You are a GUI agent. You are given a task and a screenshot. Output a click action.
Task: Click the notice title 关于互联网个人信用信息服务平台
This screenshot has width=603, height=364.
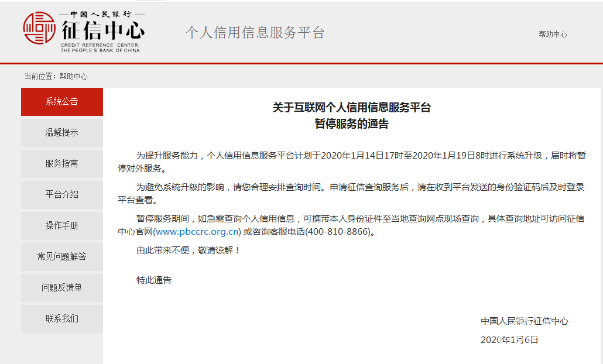click(351, 107)
